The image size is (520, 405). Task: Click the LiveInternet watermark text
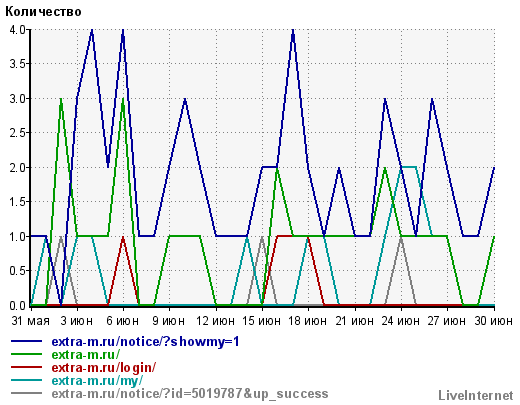click(476, 395)
